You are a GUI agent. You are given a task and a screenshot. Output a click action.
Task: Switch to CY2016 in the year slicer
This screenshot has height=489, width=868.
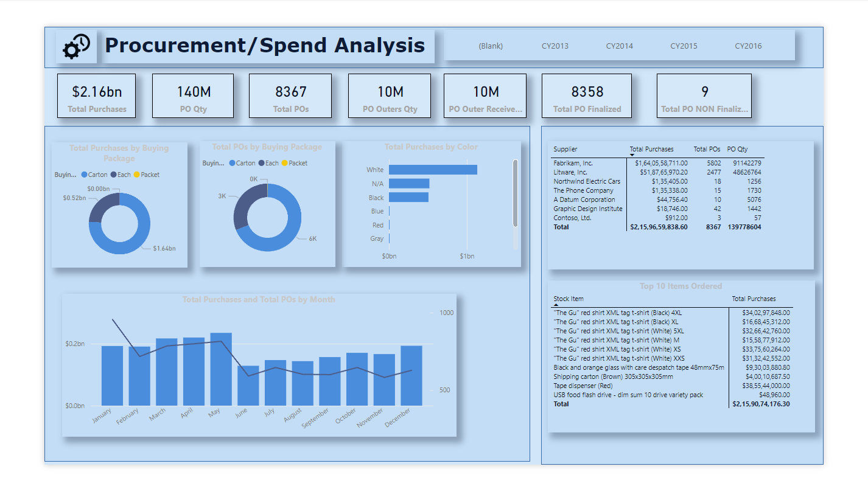coord(748,46)
